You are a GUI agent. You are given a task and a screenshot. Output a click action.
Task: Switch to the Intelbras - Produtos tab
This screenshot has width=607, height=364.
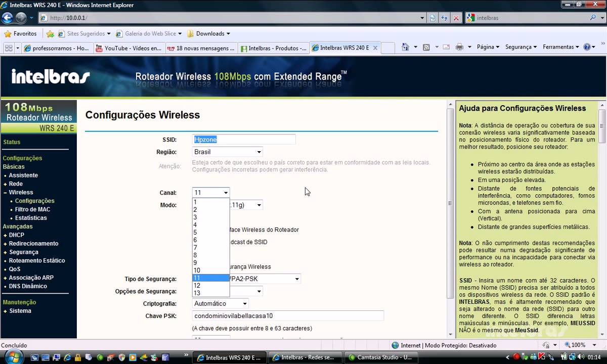pos(273,48)
